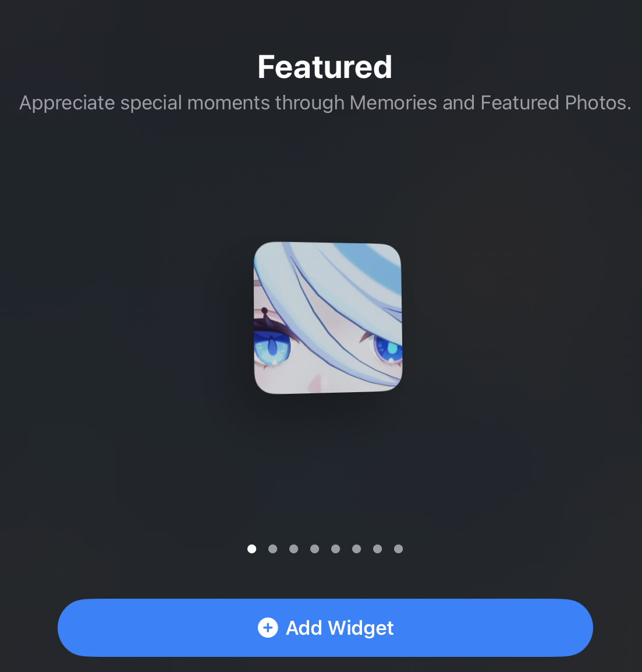Select the small Featured photo widget preview
The image size is (642, 672).
tap(328, 318)
